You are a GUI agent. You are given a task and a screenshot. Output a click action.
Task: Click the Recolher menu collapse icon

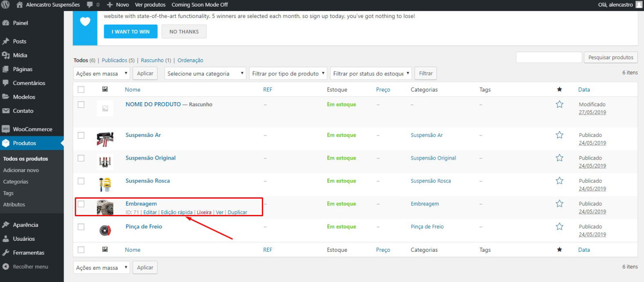coord(6,267)
